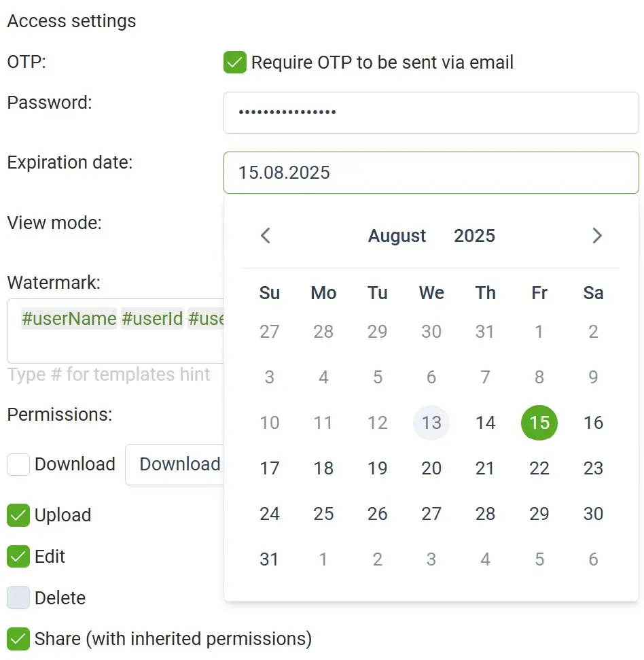644x660 pixels.
Task: Enable the Download permission checkbox
Action: click(18, 464)
